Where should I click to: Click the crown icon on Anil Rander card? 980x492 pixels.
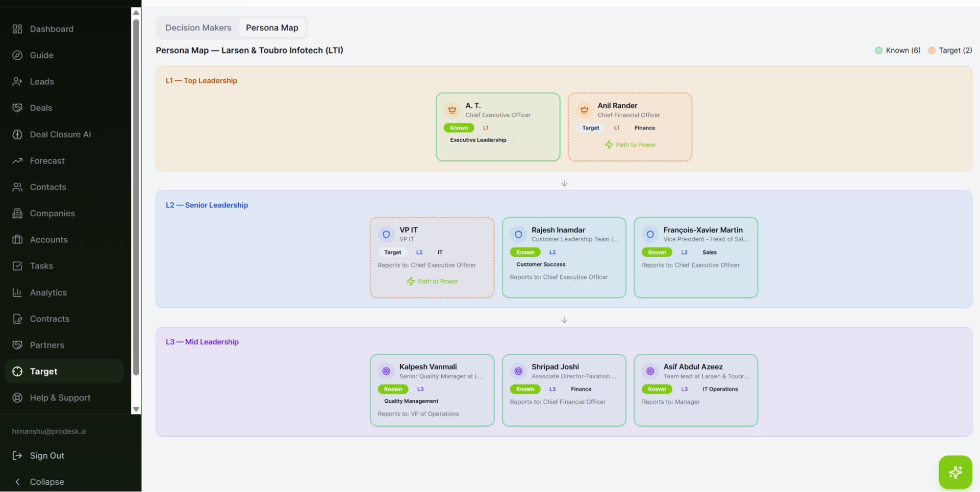click(x=584, y=110)
